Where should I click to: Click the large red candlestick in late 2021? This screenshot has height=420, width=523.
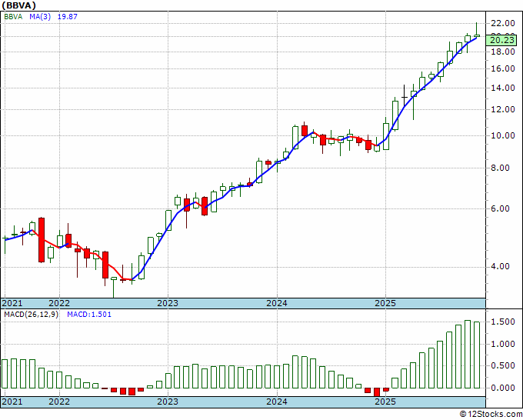42,240
